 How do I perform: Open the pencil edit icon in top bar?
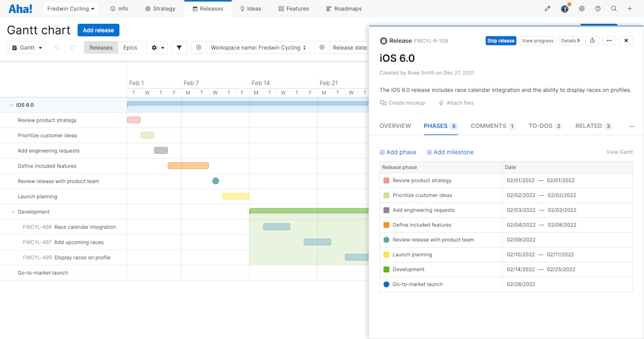coord(547,8)
